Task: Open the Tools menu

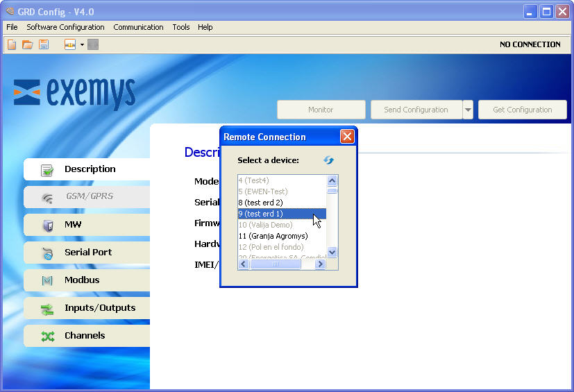Action: click(181, 27)
